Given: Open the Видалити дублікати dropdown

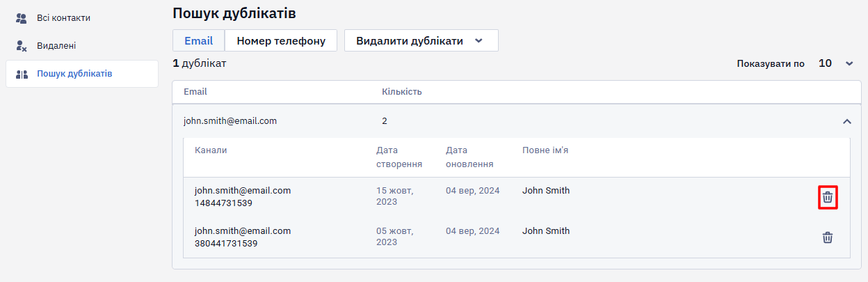Looking at the screenshot, I should pos(421,40).
